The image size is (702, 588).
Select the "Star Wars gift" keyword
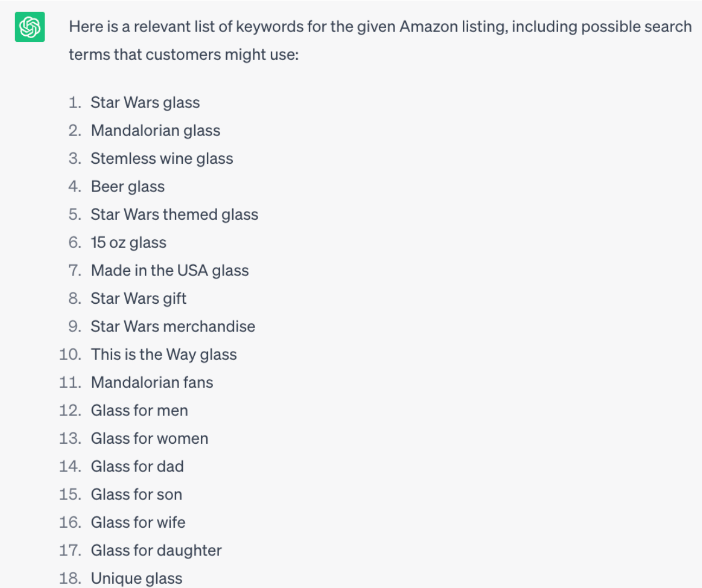(138, 298)
